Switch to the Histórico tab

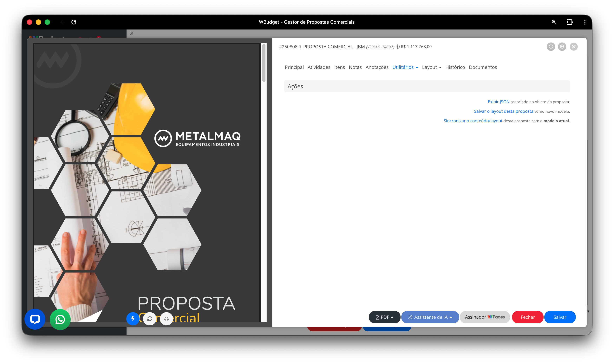[x=455, y=67]
